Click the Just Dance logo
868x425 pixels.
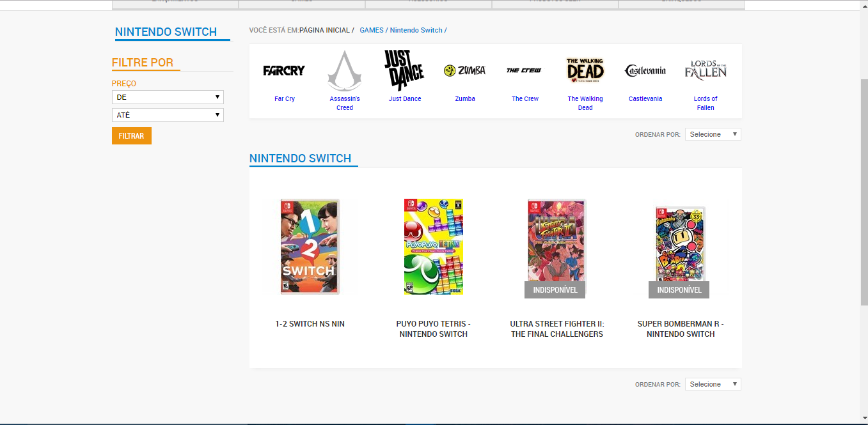coord(404,70)
